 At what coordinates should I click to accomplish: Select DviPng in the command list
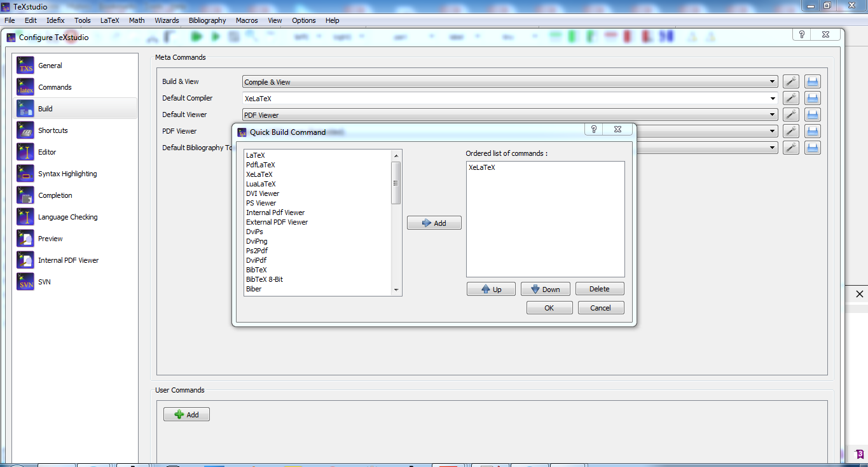tap(257, 241)
